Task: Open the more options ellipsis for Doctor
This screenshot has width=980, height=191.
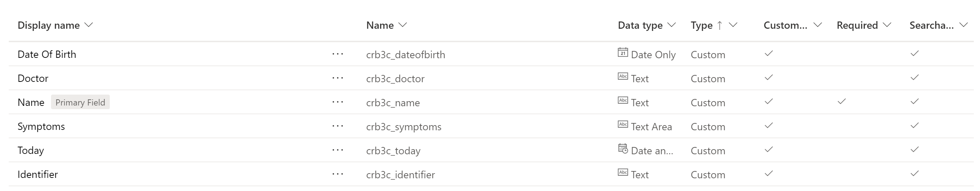Action: tap(337, 78)
